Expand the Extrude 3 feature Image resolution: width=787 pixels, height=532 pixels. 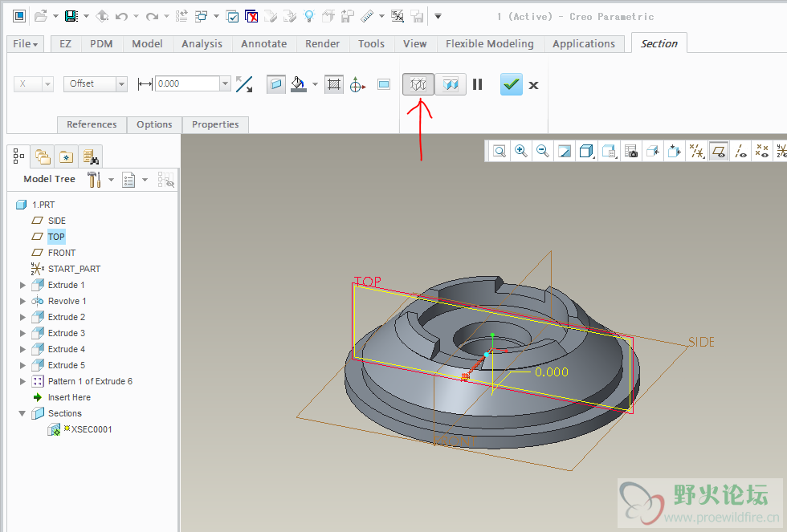tap(22, 333)
